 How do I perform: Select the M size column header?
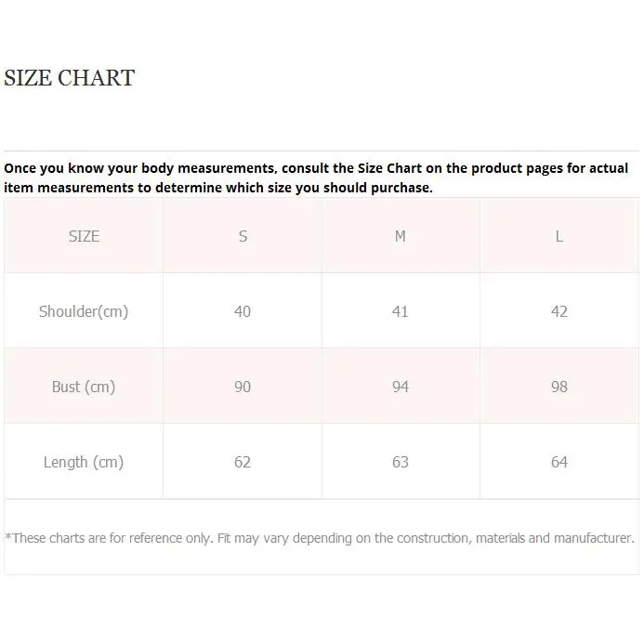(401, 236)
